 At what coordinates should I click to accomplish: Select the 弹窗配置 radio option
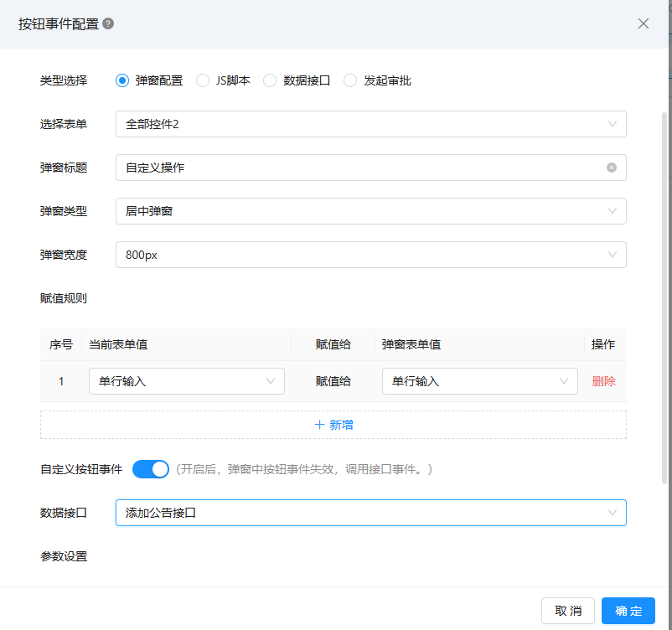(x=122, y=81)
